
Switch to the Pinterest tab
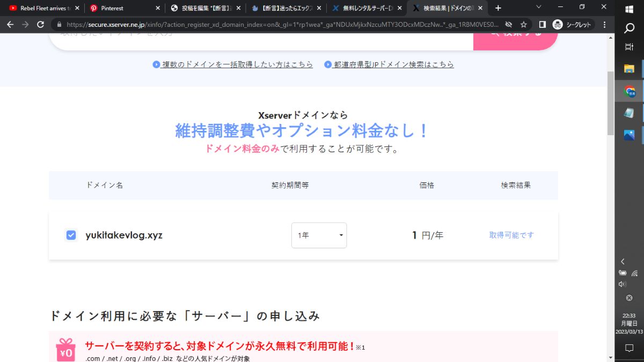click(x=125, y=8)
